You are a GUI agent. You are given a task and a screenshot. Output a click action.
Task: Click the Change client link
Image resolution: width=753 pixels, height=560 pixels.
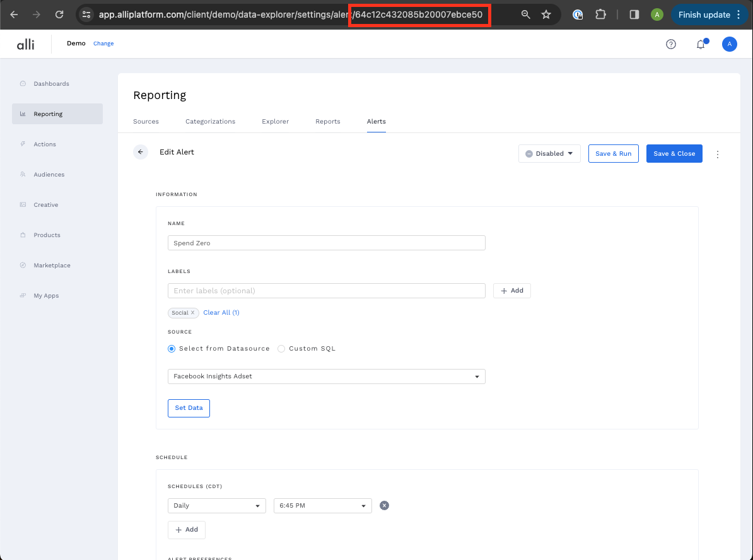[x=103, y=44]
